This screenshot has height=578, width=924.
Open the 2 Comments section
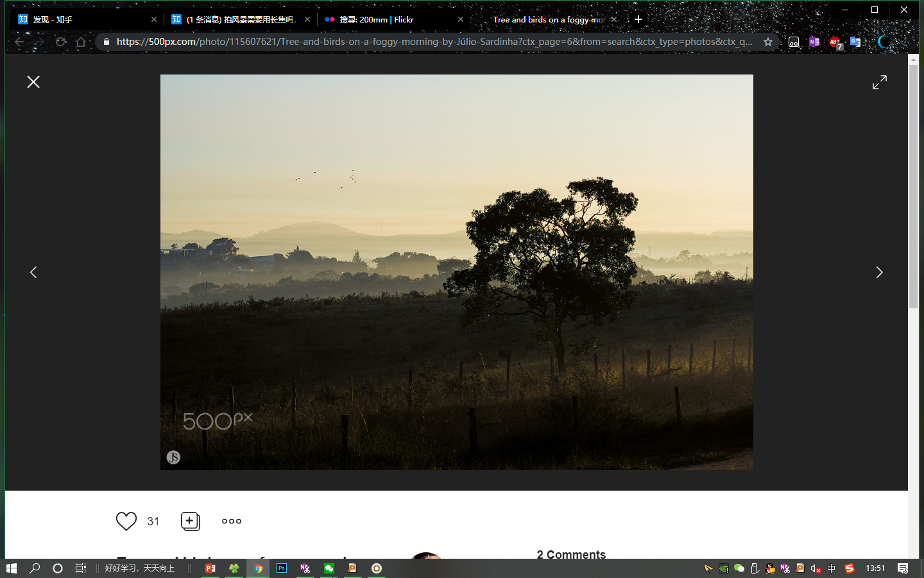tap(571, 554)
